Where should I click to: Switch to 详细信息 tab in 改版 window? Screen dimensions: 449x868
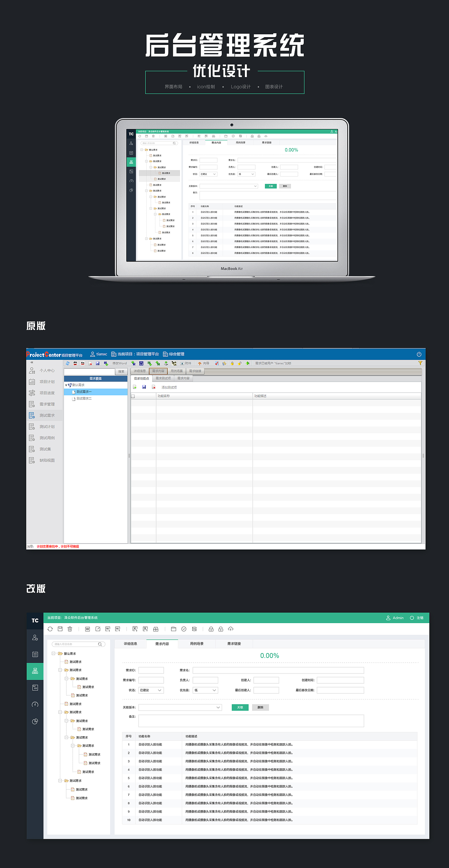tap(130, 644)
